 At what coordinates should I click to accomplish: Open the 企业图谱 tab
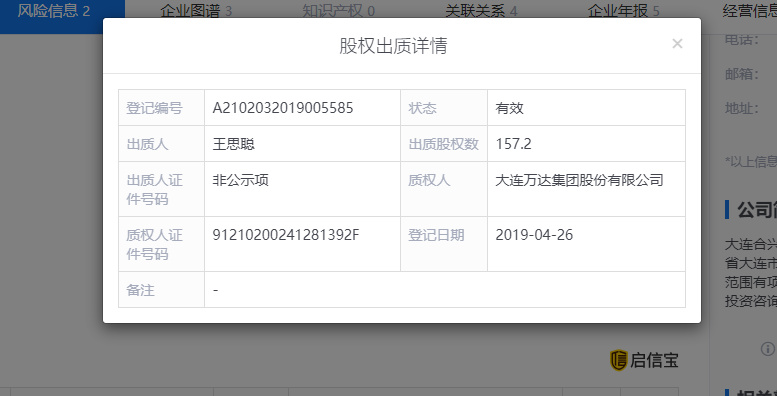coord(196,11)
